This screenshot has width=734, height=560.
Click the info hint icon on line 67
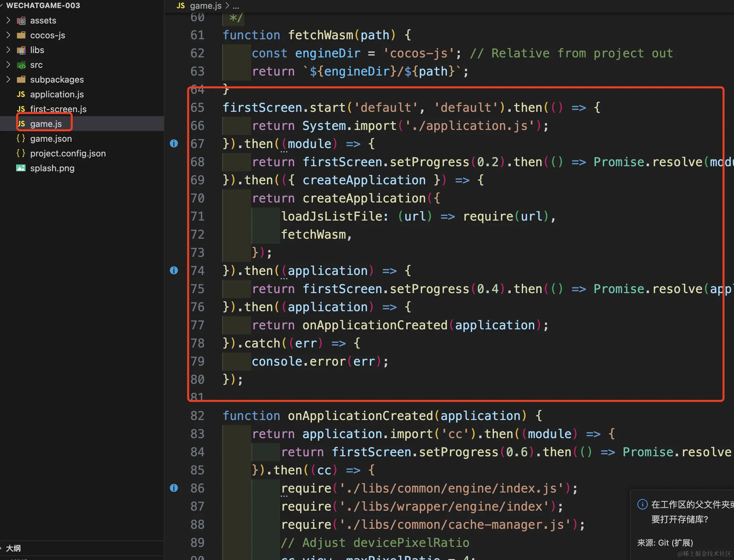174,144
